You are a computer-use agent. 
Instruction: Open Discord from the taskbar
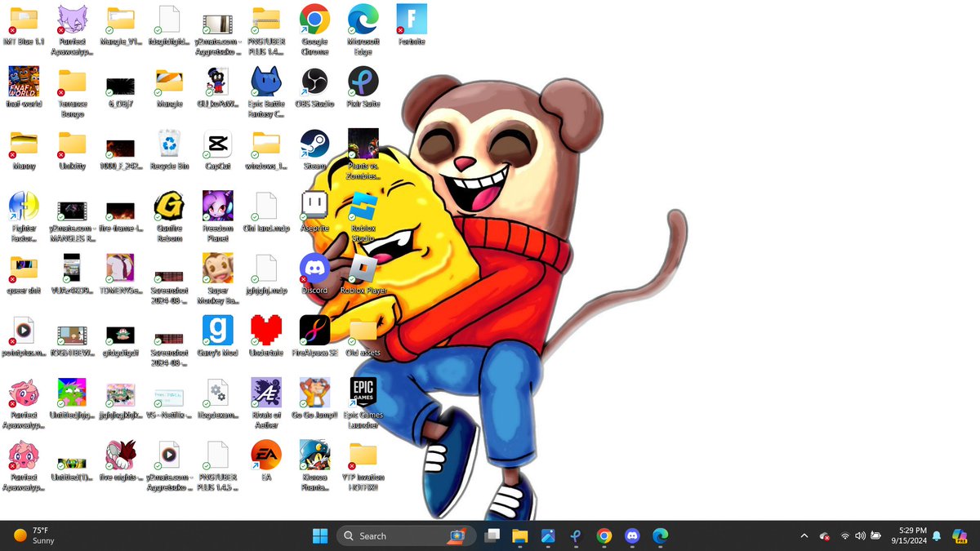[x=632, y=535]
